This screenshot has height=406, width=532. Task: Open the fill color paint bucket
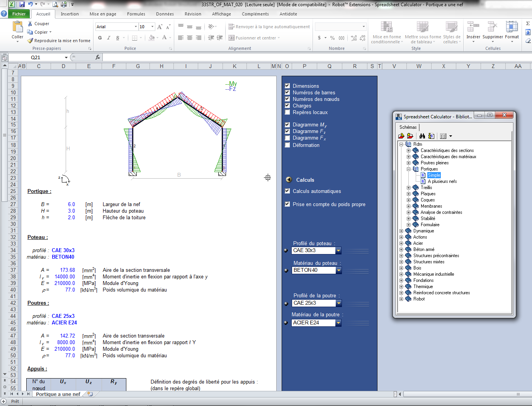coord(151,38)
